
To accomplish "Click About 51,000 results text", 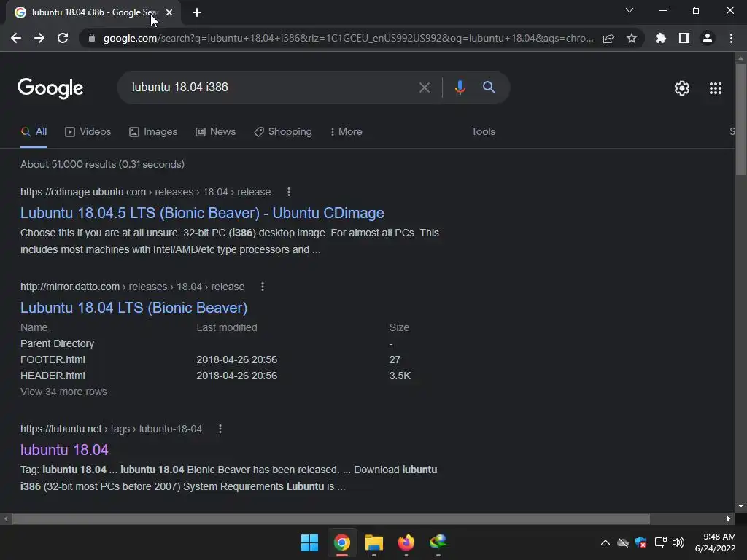I will click(x=102, y=164).
